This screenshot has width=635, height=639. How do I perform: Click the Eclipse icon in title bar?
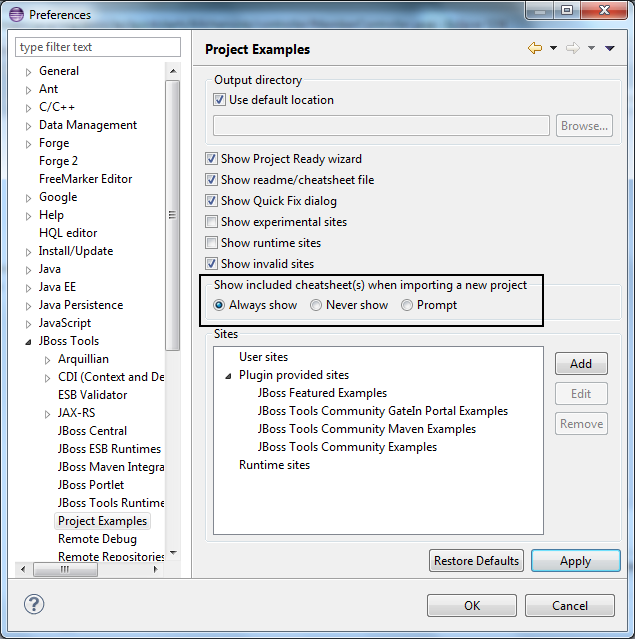pyautogui.click(x=16, y=15)
